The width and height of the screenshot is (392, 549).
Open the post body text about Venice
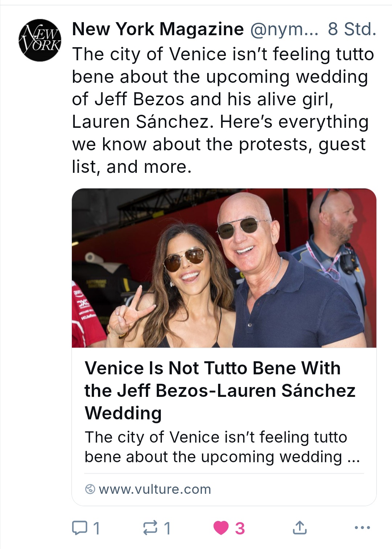coord(223,110)
